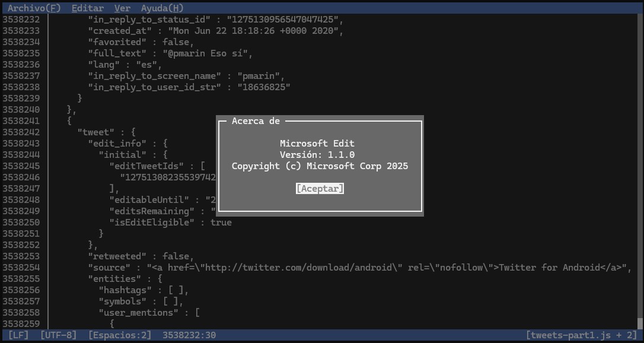Click the "1275130956547047425" status id value
The height and width of the screenshot is (343, 644).
point(283,20)
